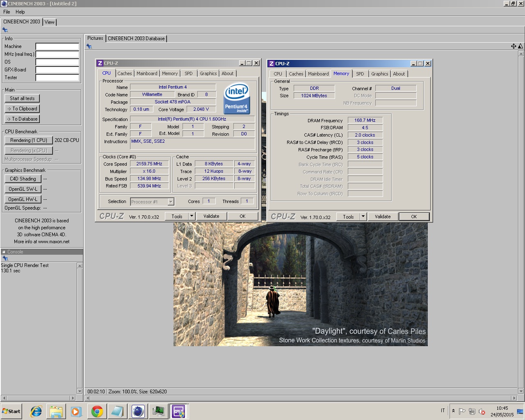Open Windows Explorer folder icon in the taskbar

tap(56, 411)
